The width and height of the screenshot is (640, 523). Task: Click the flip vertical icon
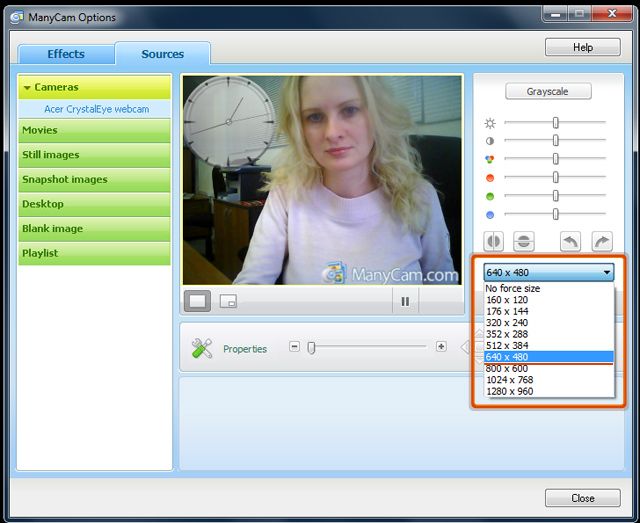tap(524, 242)
